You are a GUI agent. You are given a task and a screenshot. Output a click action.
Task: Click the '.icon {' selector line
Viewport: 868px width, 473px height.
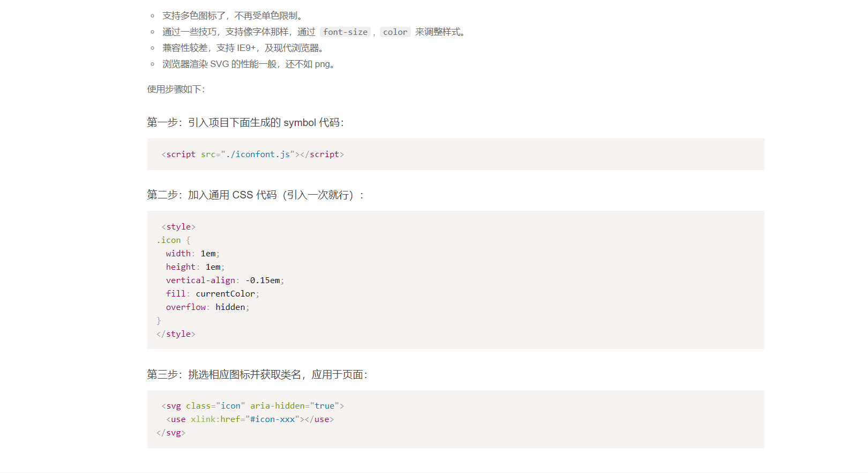[x=174, y=240]
